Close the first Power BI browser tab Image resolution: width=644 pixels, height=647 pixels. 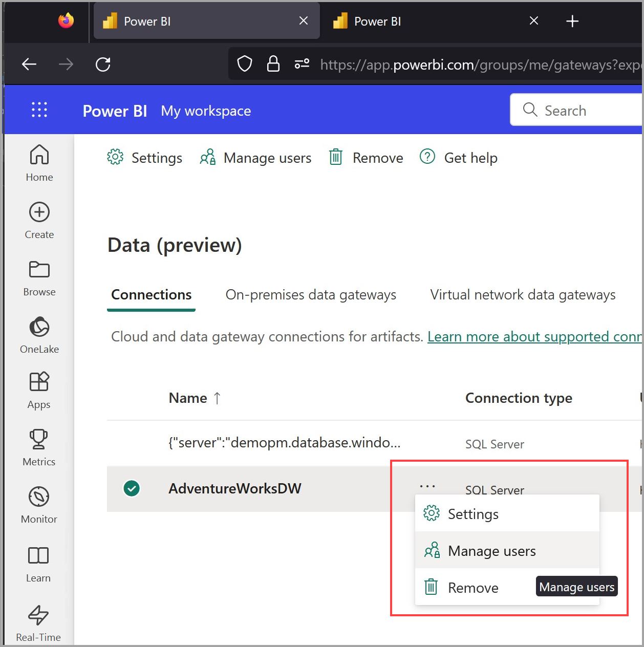tap(304, 20)
